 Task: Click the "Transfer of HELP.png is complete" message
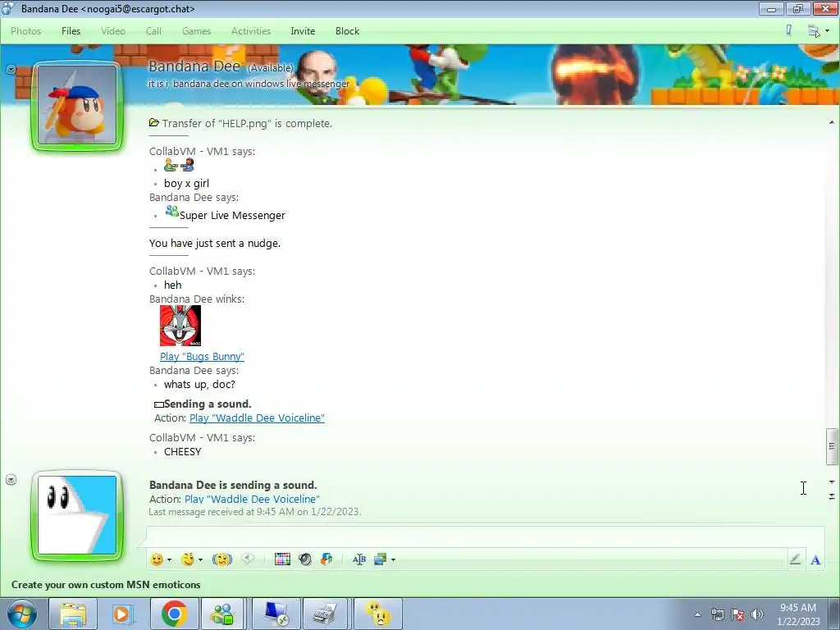click(x=247, y=123)
